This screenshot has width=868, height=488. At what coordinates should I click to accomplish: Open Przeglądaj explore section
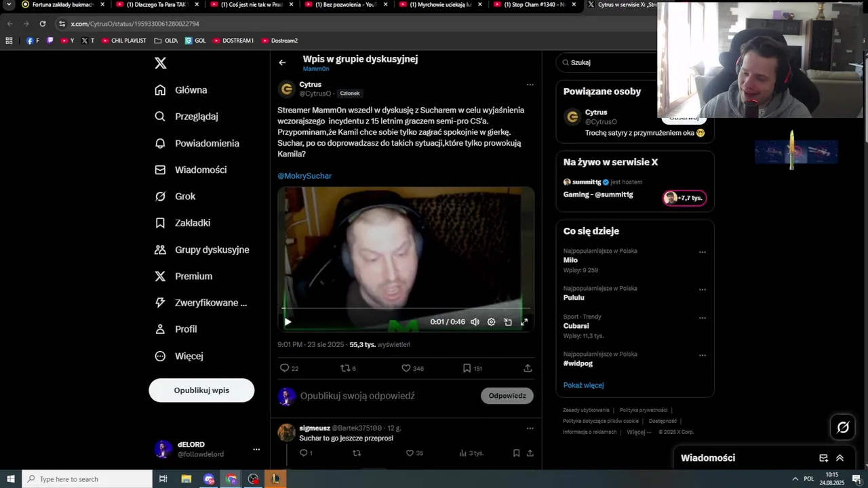pyautogui.click(x=186, y=117)
